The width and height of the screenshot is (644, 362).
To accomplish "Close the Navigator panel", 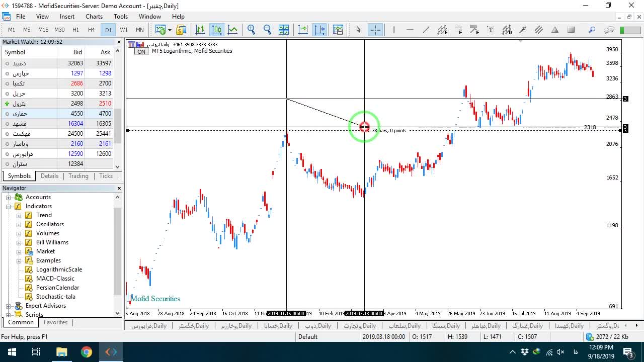I will click(119, 188).
